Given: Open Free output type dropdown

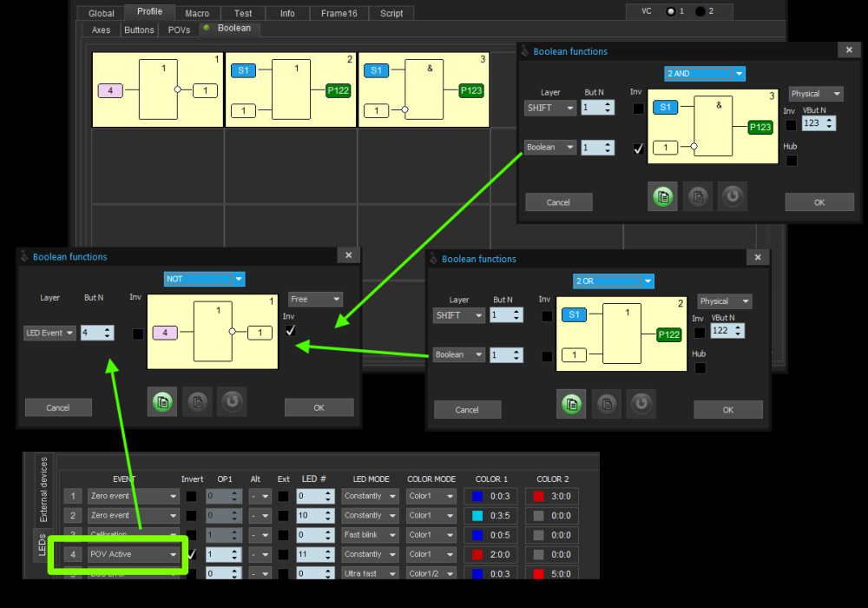Looking at the screenshot, I should tap(316, 299).
